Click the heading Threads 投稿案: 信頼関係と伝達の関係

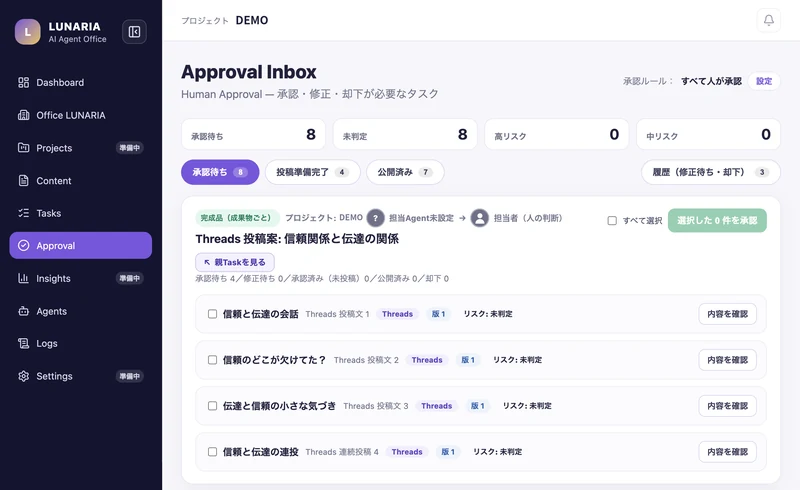pos(297,239)
